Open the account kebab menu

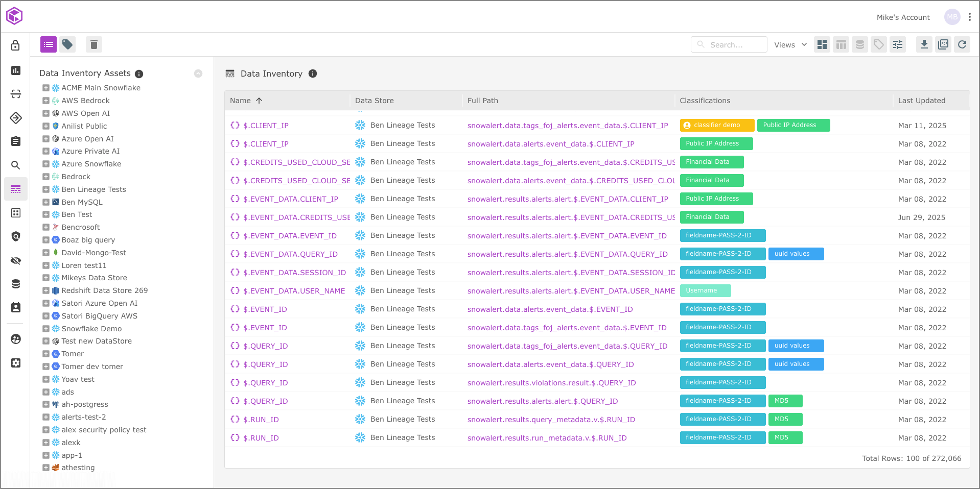click(x=970, y=17)
